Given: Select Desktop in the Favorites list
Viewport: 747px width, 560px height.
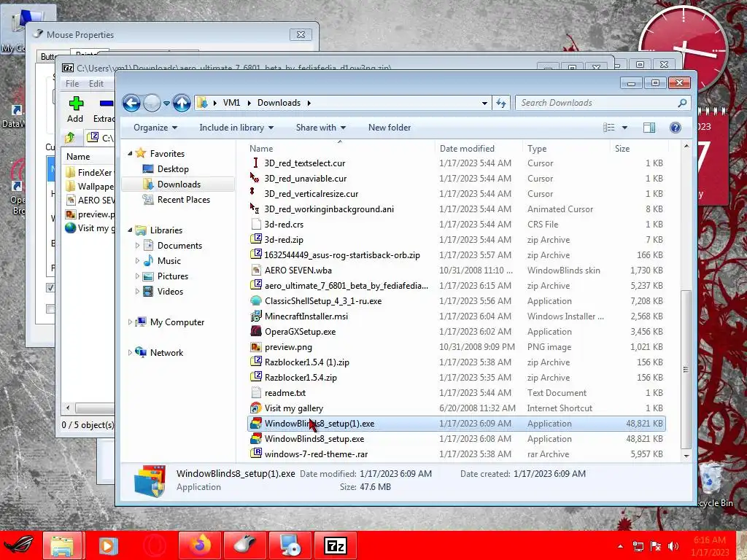Looking at the screenshot, I should (173, 169).
